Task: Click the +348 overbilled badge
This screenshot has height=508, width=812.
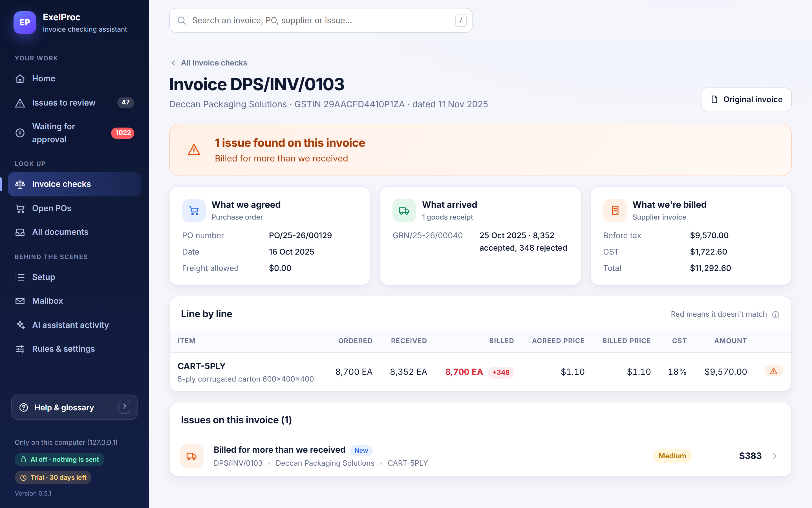Action: coord(501,372)
